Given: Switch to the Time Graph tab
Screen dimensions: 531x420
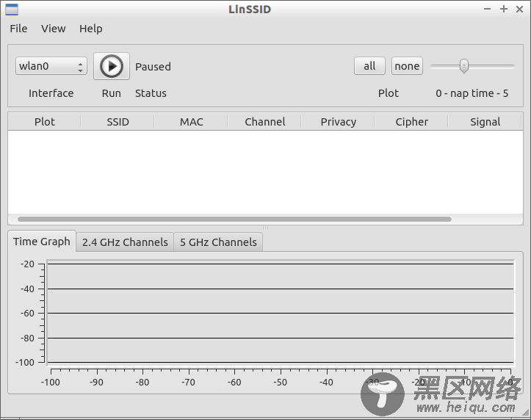Looking at the screenshot, I should point(42,242).
